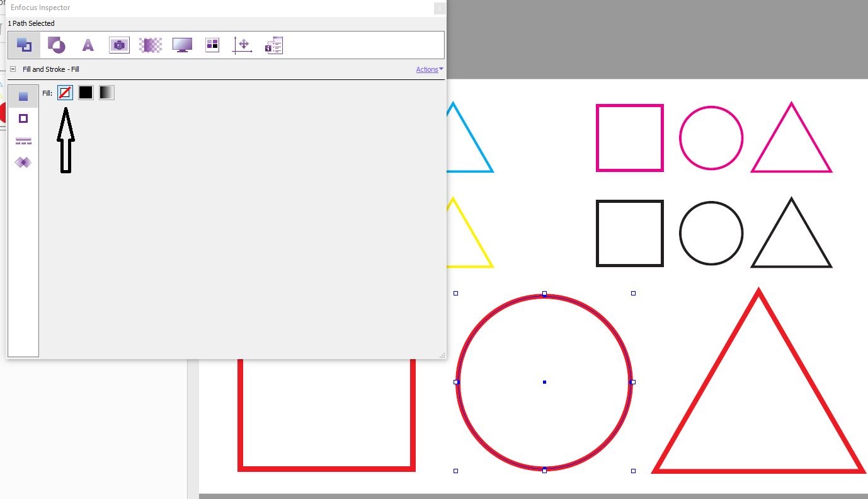Open the four-squares category in Inspector
This screenshot has width=868, height=499.
(212, 45)
